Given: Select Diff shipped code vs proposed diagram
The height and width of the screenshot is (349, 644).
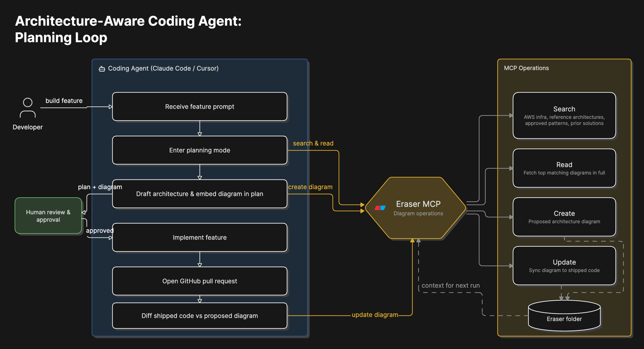Looking at the screenshot, I should point(200,316).
